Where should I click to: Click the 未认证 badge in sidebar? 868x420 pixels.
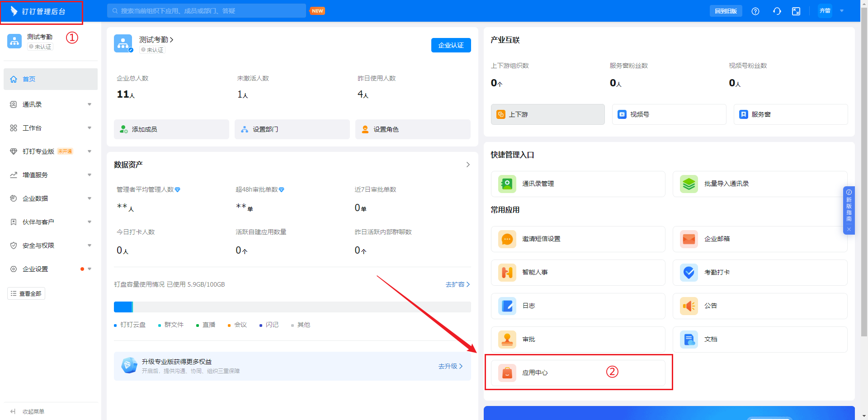coord(40,47)
